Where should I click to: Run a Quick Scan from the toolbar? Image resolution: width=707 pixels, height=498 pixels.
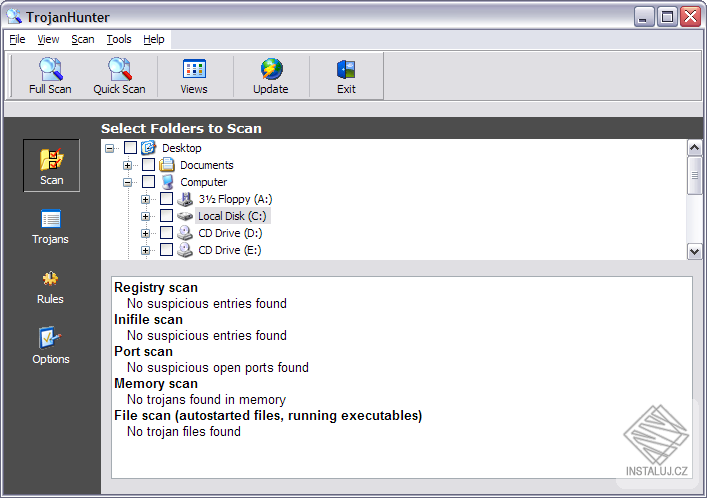[x=119, y=76]
